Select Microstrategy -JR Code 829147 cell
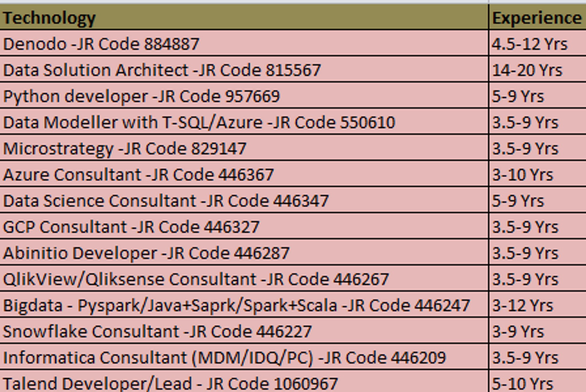The image size is (586, 392). click(244, 148)
